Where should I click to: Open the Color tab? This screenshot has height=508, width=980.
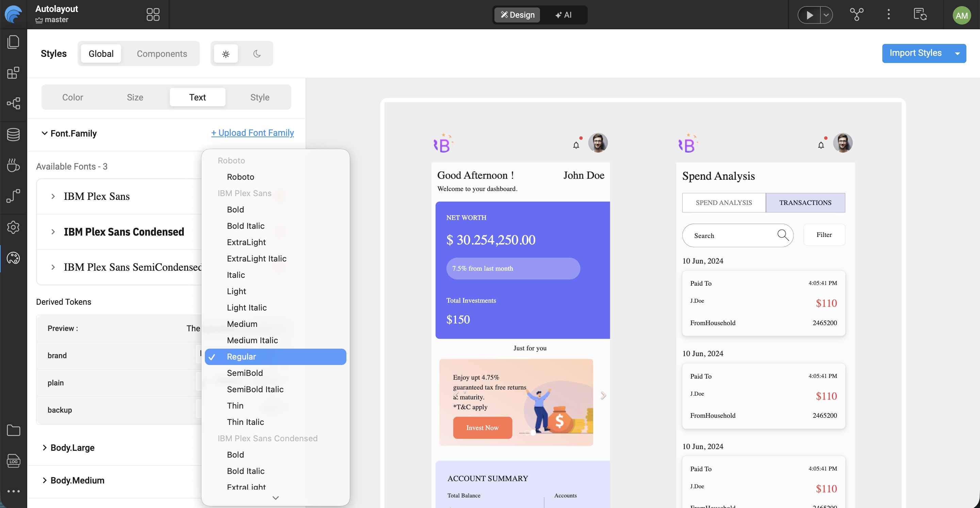[x=72, y=97]
